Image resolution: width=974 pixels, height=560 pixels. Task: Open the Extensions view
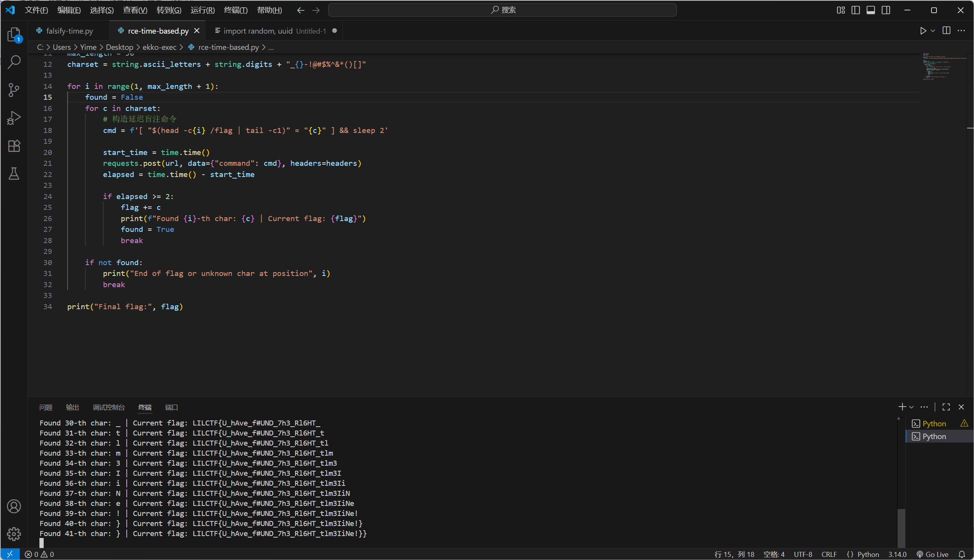[14, 146]
